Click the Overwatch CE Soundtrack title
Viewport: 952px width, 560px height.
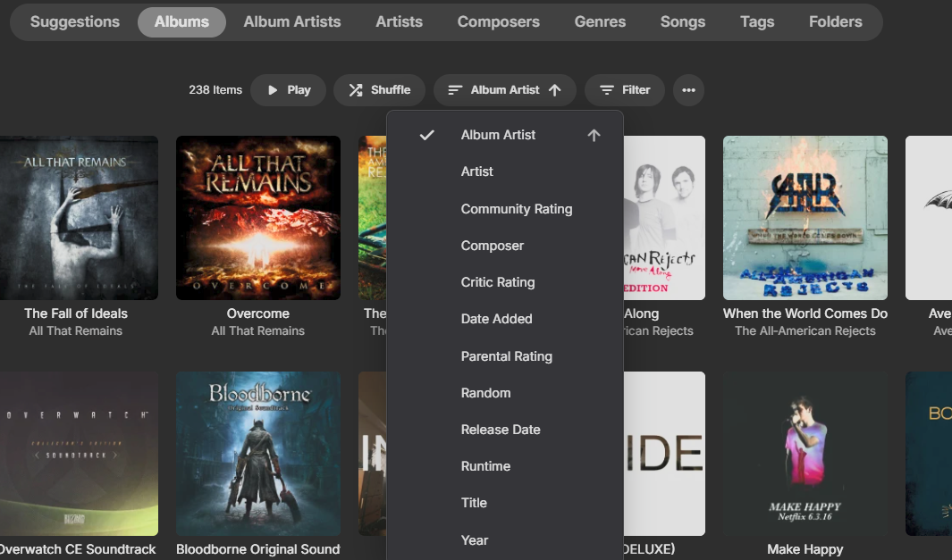point(76,549)
